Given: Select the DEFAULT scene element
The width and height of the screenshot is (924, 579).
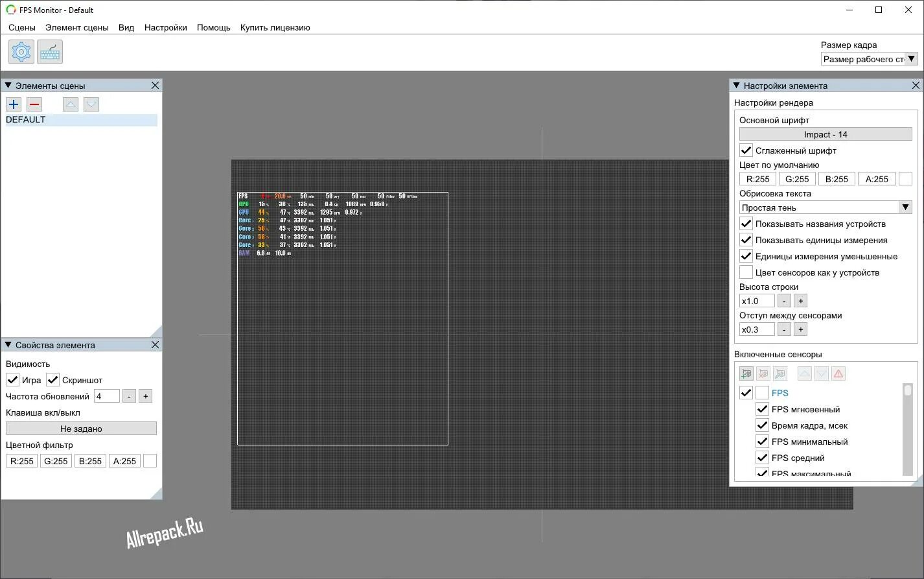Looking at the screenshot, I should click(x=81, y=120).
